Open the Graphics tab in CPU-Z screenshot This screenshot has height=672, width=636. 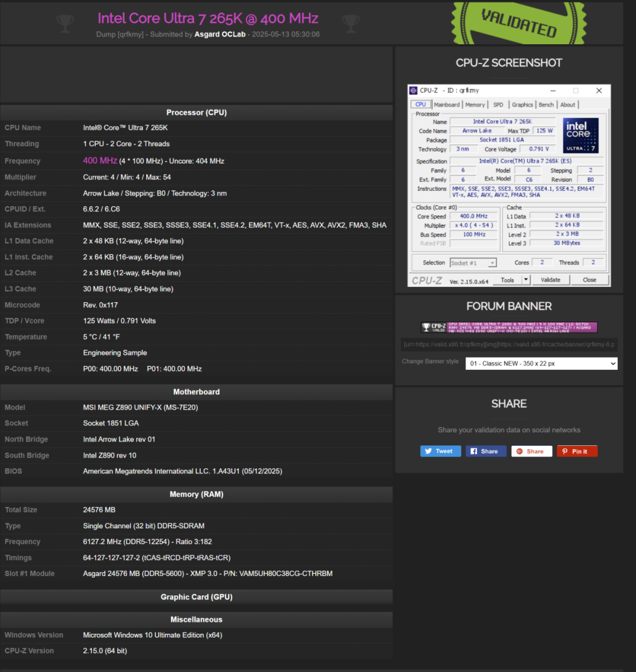(x=522, y=105)
